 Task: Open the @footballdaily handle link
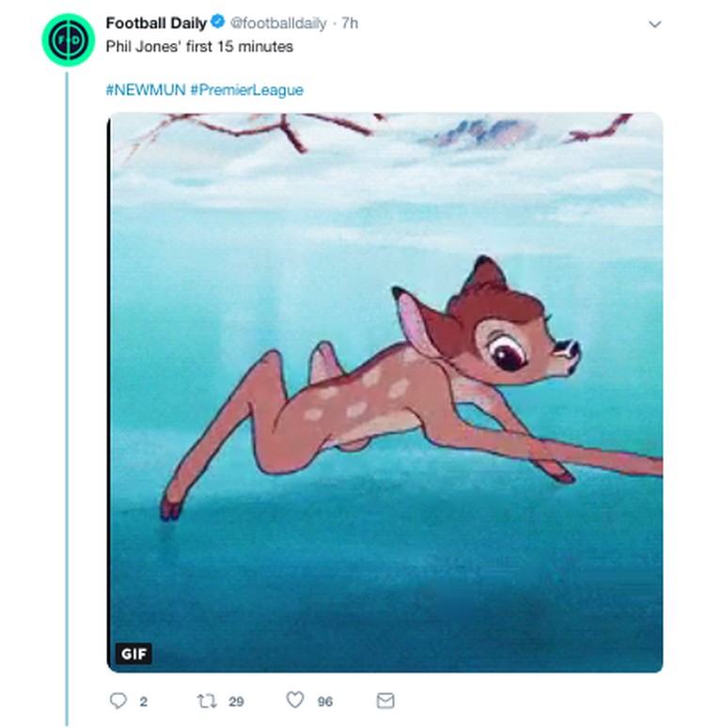pos(278,23)
